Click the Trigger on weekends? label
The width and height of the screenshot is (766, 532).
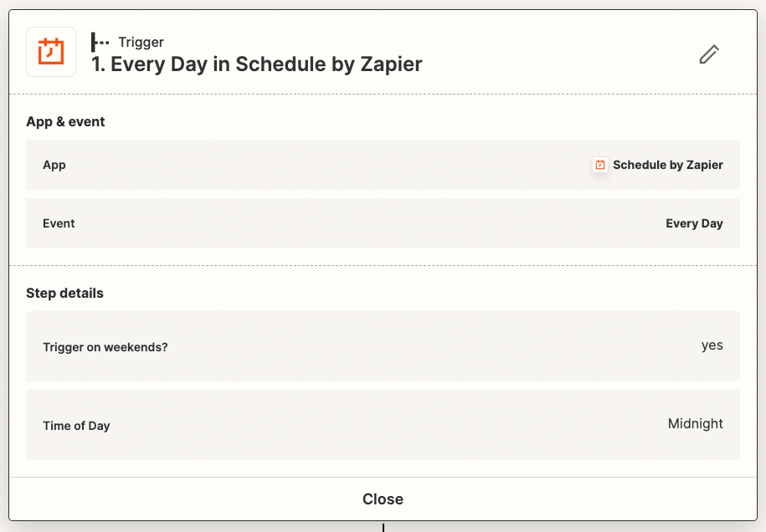click(105, 347)
